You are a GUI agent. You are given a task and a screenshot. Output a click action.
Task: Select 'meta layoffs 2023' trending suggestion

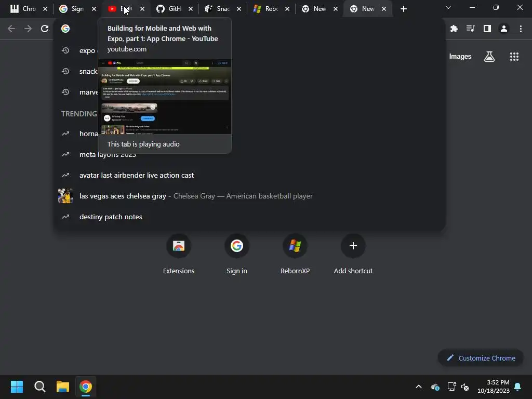249,154
